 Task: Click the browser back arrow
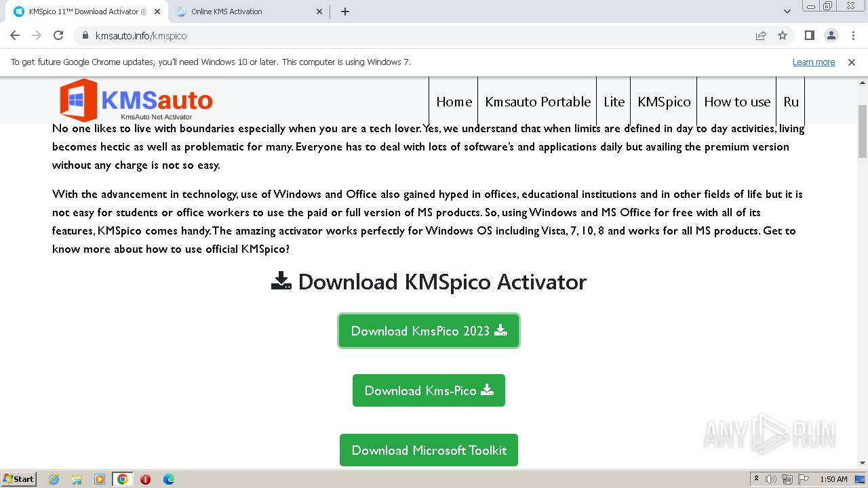pos(15,36)
